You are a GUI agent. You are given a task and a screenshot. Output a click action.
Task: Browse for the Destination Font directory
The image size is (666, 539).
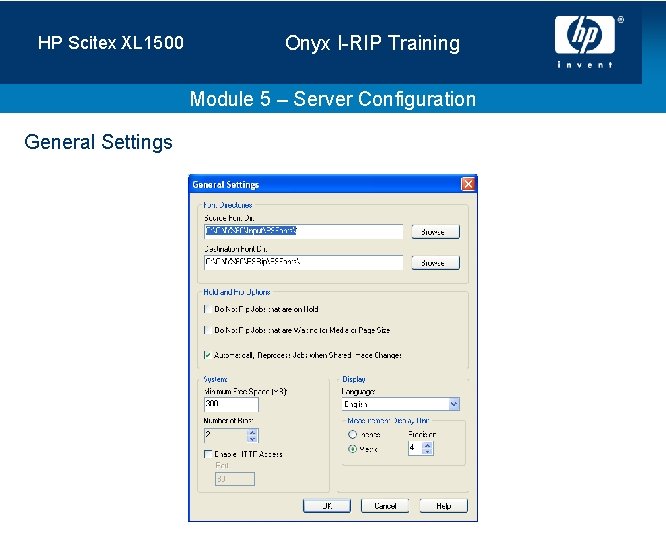435,263
